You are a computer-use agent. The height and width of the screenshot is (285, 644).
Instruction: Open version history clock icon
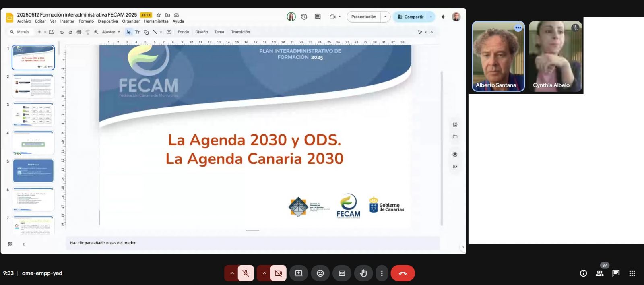tap(304, 17)
